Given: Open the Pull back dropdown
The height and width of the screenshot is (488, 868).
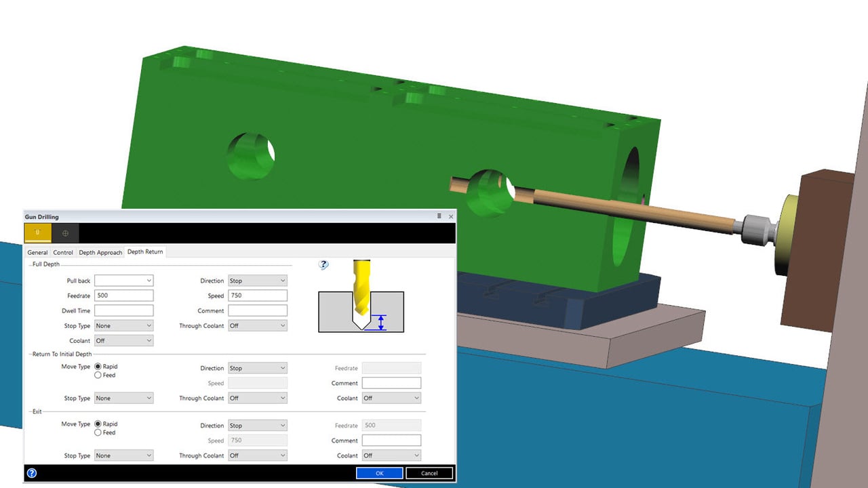Looking at the screenshot, I should [123, 281].
